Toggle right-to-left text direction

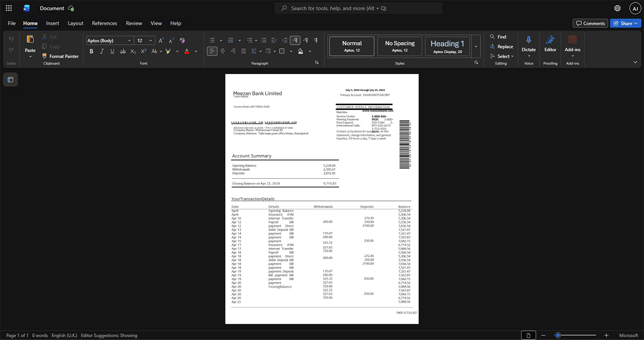pyautogui.click(x=305, y=41)
